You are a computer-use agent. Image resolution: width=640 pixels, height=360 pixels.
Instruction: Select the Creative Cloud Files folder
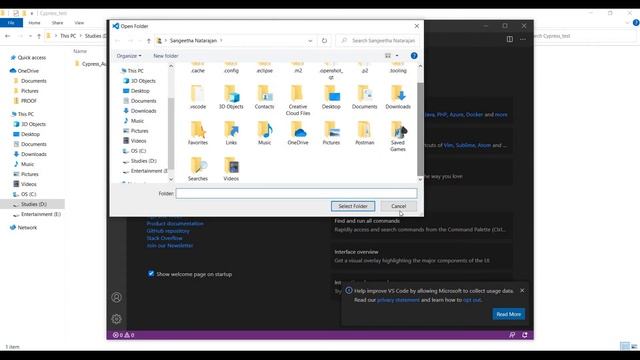point(298,100)
